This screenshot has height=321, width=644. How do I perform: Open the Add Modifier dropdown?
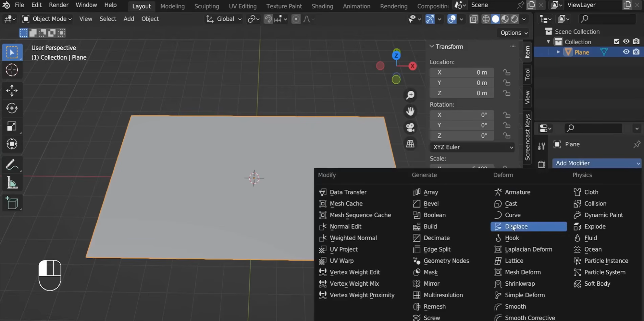coord(597,163)
